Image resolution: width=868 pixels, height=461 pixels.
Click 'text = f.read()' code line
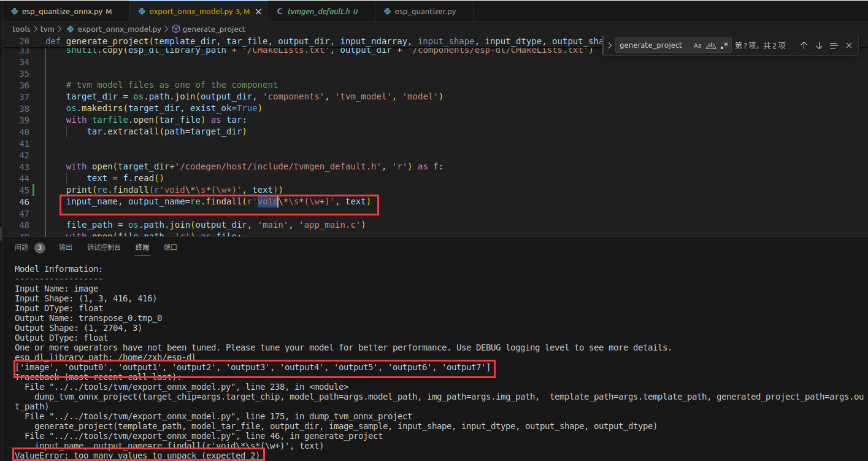[x=125, y=178]
